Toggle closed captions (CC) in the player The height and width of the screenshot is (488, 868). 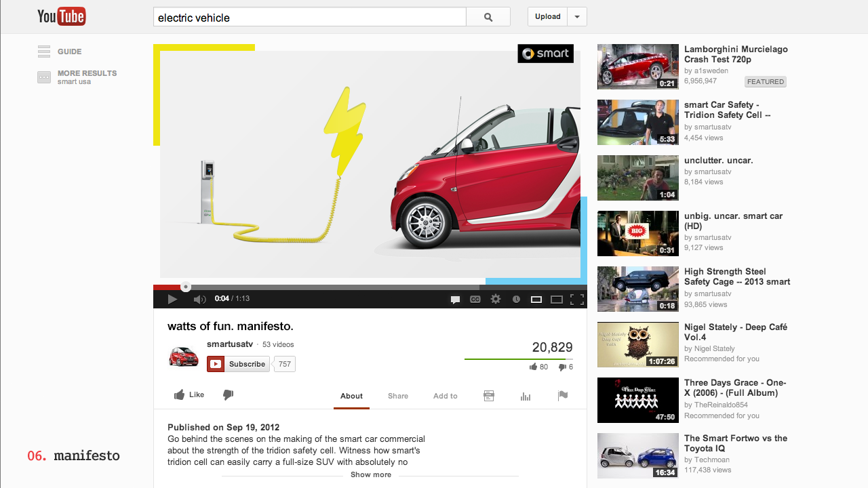coord(475,299)
